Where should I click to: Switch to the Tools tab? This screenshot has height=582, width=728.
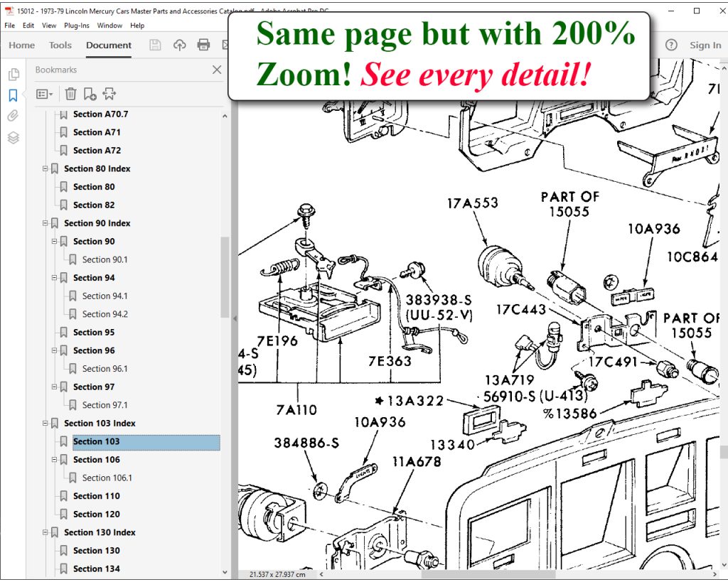point(60,45)
